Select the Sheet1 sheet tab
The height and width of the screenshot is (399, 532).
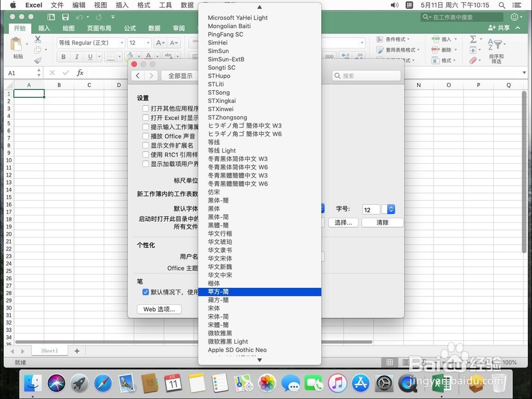point(49,351)
